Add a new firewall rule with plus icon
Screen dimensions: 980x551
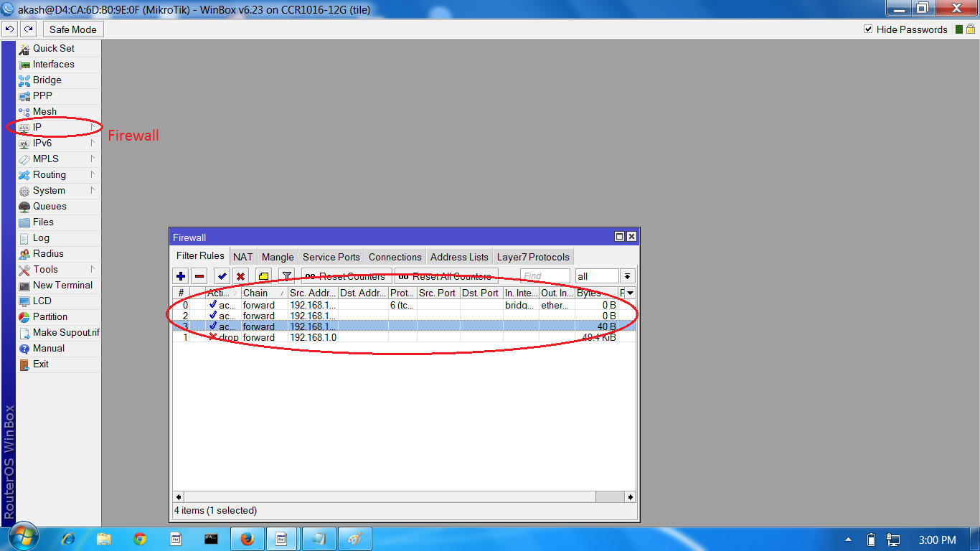tap(181, 276)
